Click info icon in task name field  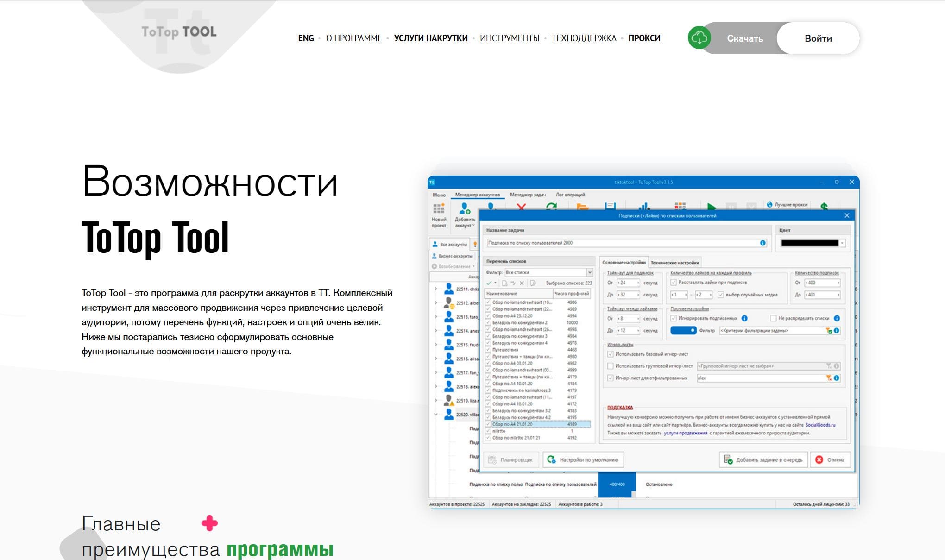762,243
